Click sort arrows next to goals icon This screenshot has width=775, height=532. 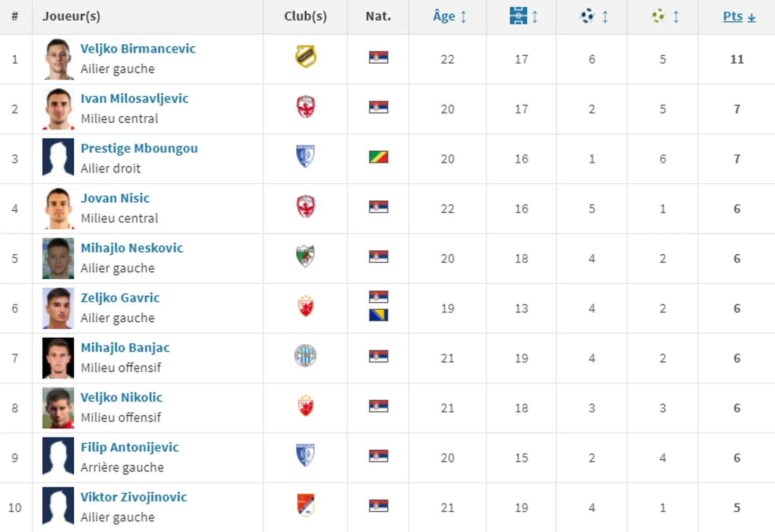coord(605,16)
